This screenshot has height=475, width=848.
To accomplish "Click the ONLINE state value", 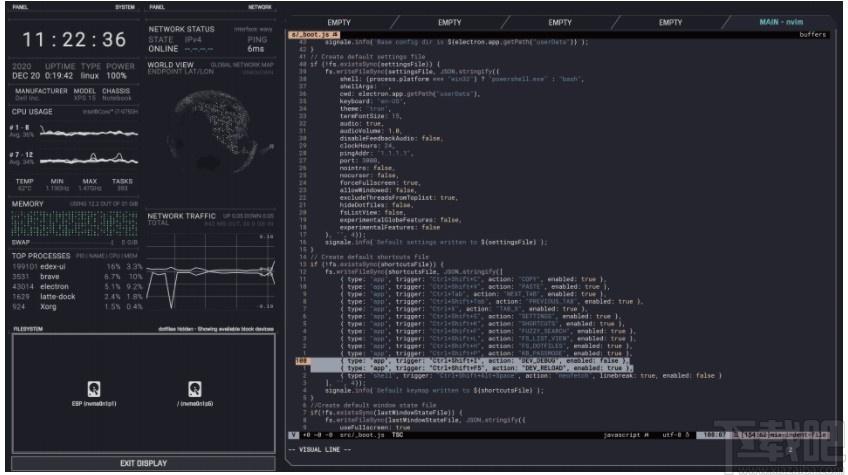I will (163, 49).
